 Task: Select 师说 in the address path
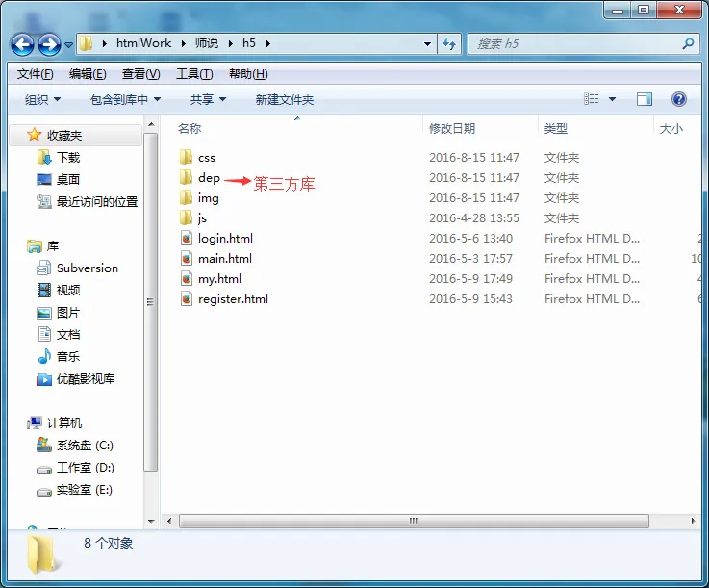207,43
